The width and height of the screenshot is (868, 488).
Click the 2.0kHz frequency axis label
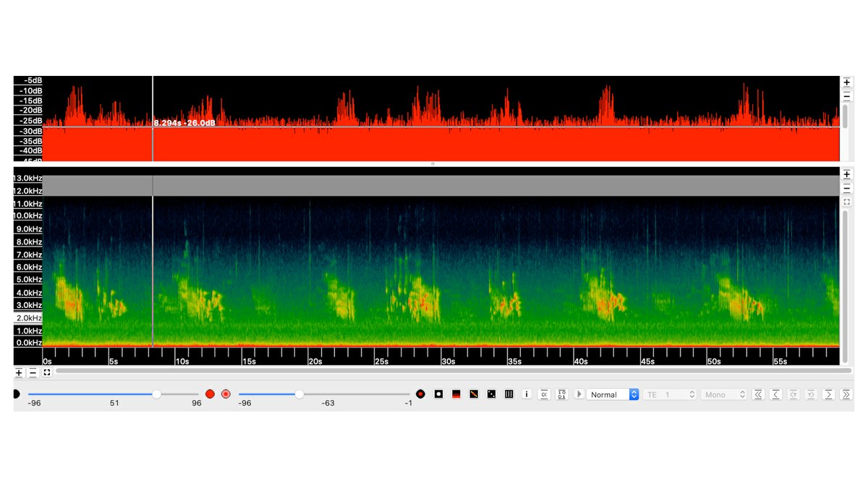28,318
